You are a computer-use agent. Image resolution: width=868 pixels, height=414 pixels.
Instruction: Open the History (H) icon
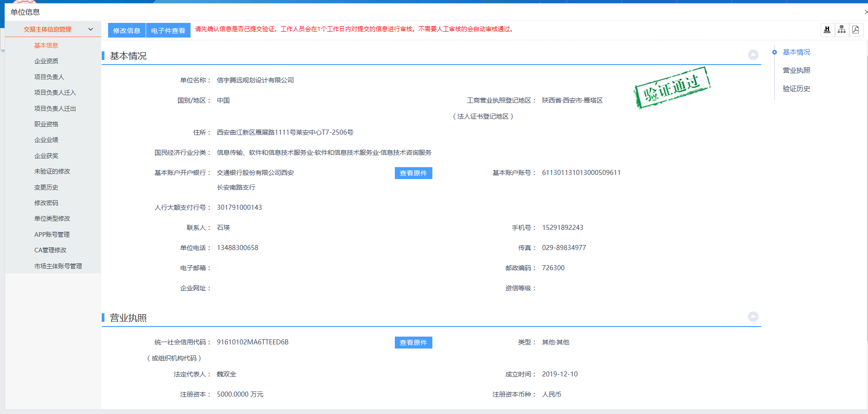827,29
